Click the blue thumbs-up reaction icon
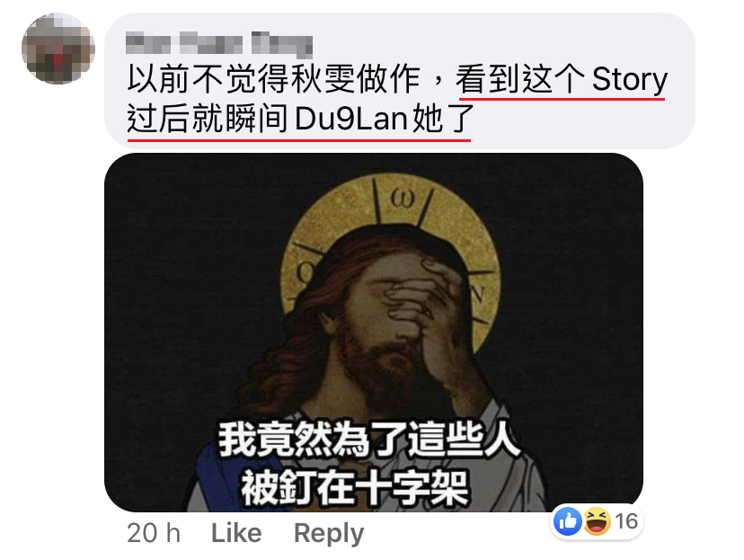The width and height of the screenshot is (744, 560). click(x=568, y=521)
